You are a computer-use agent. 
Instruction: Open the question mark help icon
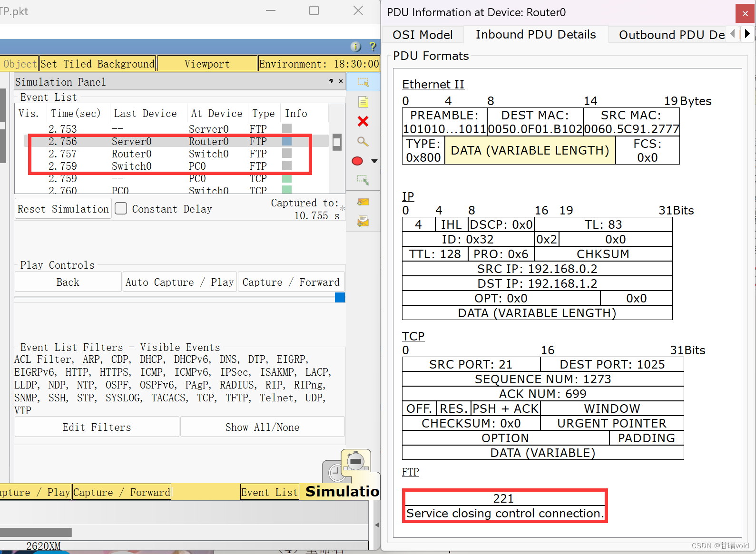tap(373, 47)
